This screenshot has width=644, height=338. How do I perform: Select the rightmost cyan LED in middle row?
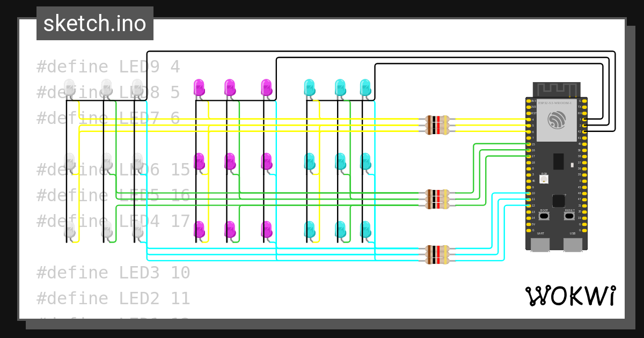pos(365,161)
